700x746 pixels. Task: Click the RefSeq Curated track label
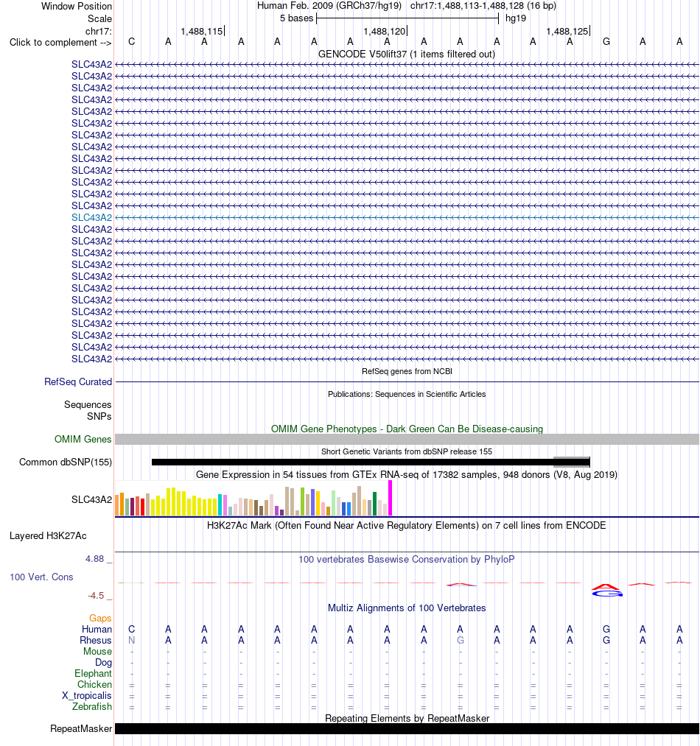tap(78, 381)
